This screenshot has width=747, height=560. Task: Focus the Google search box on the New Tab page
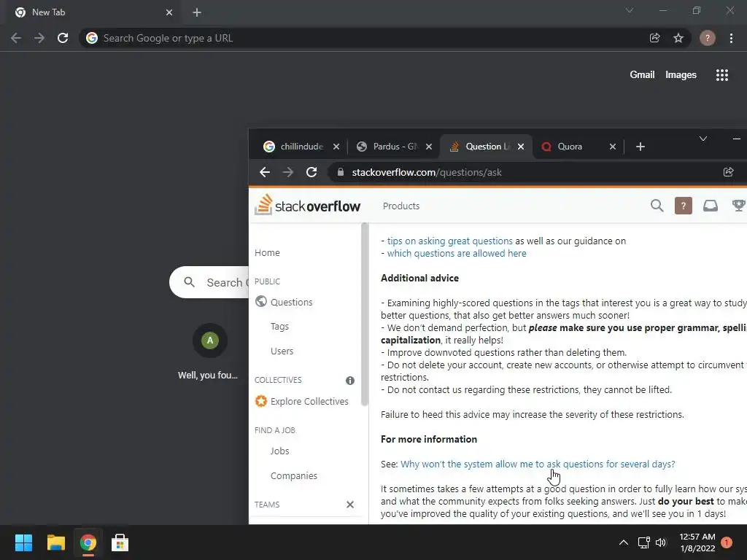tap(209, 282)
